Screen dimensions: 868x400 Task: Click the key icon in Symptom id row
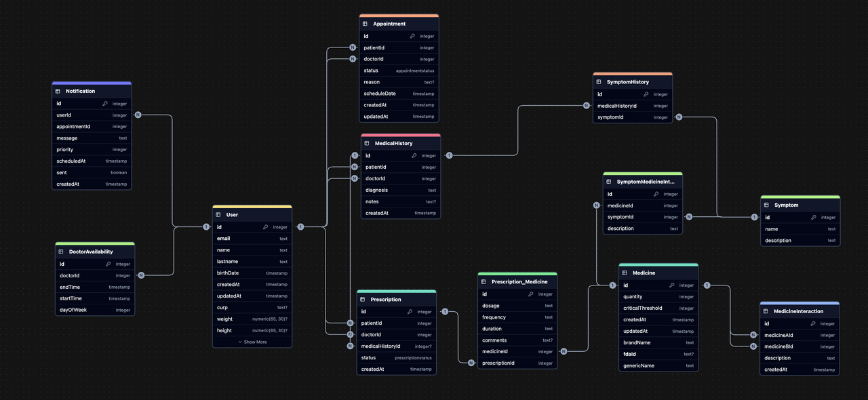click(814, 218)
